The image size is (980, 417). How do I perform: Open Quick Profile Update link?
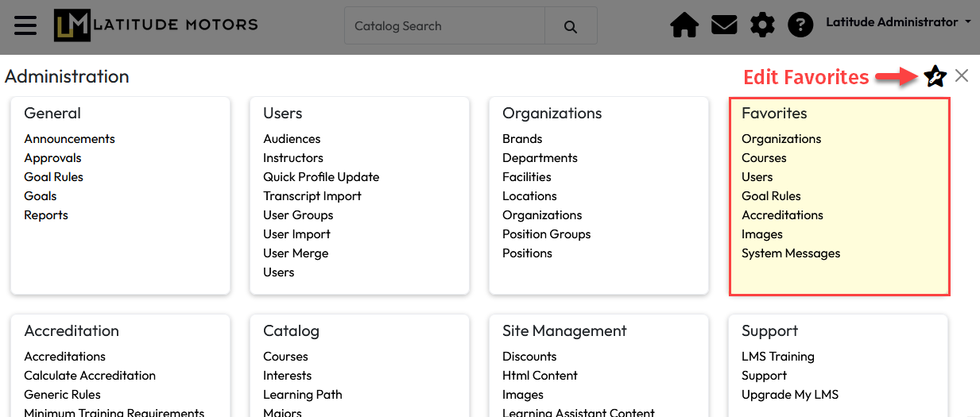[321, 177]
